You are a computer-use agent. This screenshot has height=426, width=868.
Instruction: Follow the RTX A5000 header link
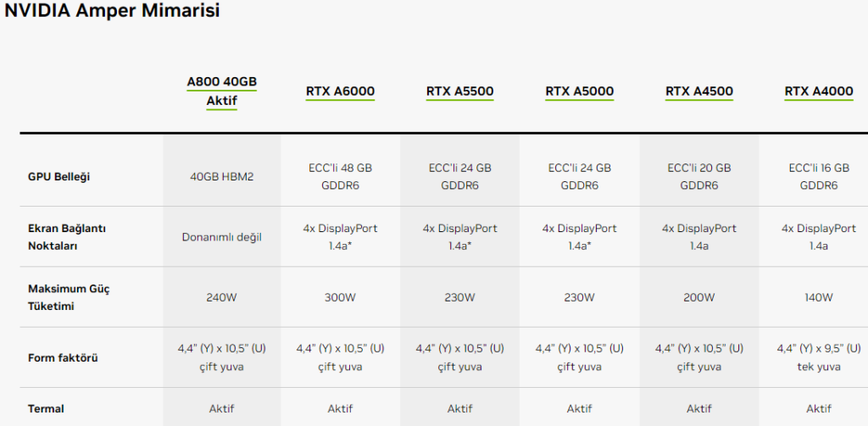tap(579, 91)
